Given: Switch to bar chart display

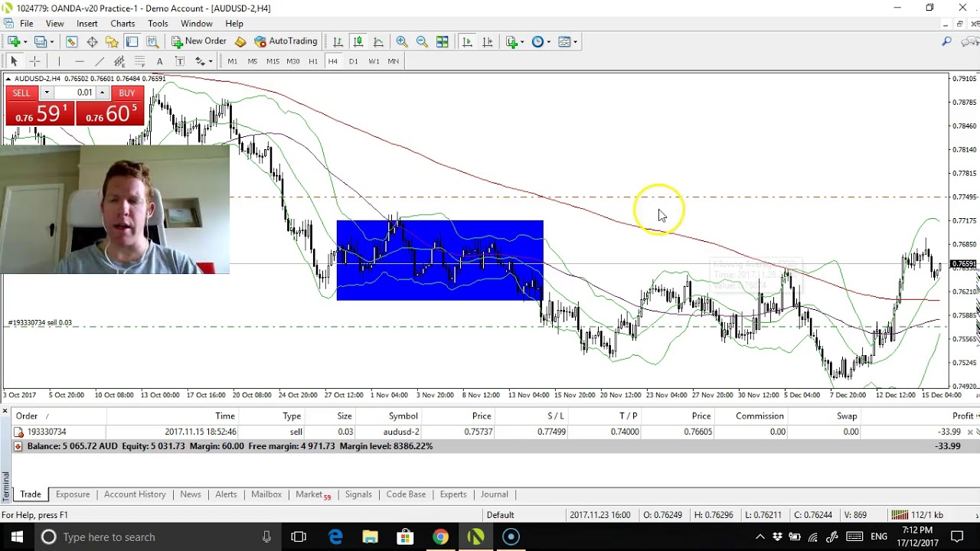Looking at the screenshot, I should 338,41.
